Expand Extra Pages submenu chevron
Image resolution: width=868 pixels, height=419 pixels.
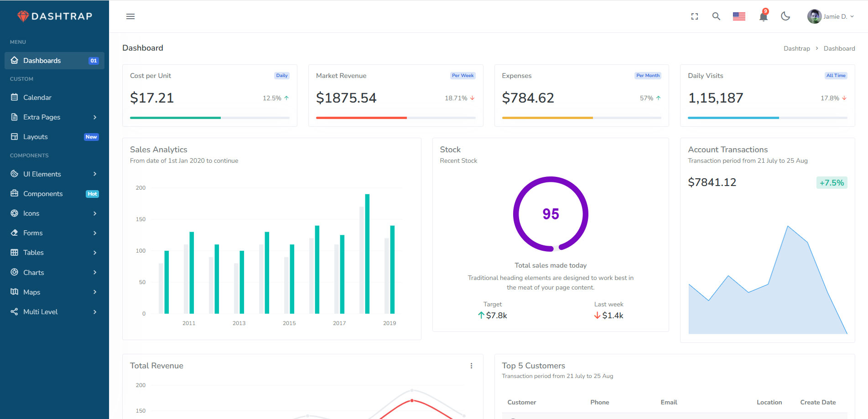pyautogui.click(x=95, y=117)
